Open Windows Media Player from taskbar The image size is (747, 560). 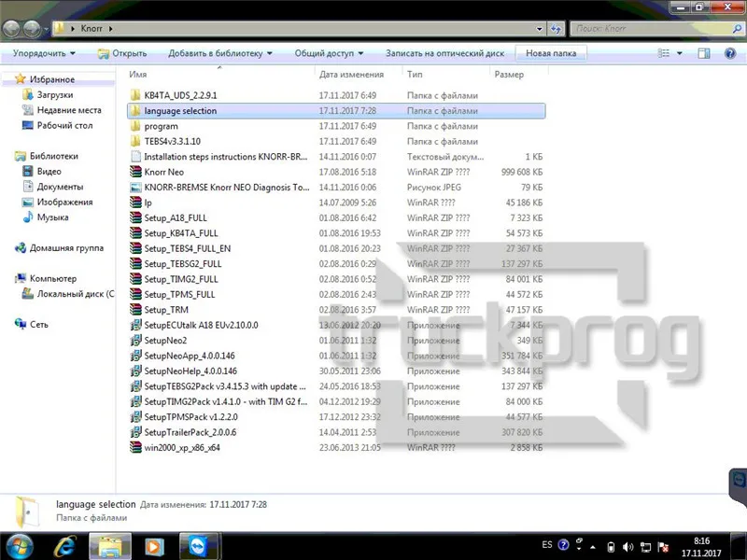153,546
